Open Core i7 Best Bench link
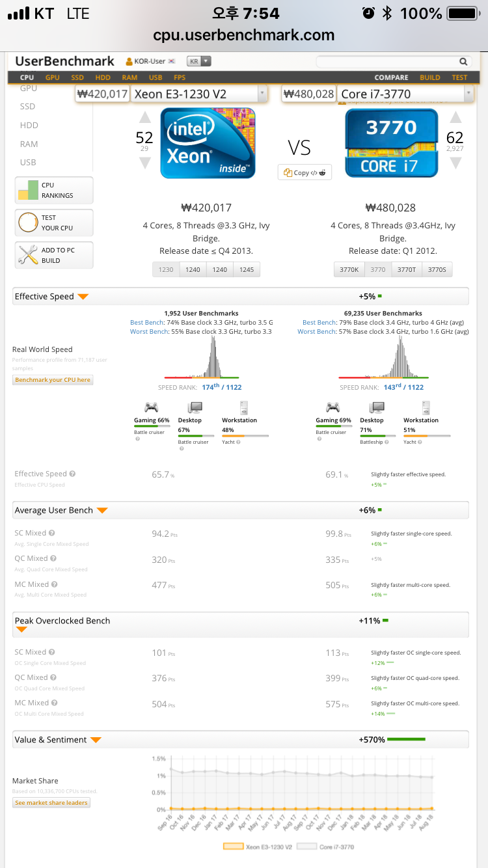 pos(319,323)
